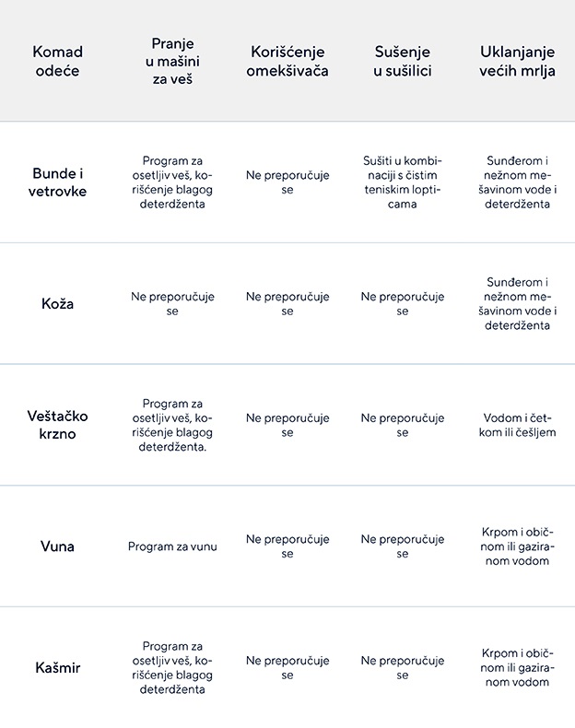Click the machine washing cell for Koža

pos(172,304)
